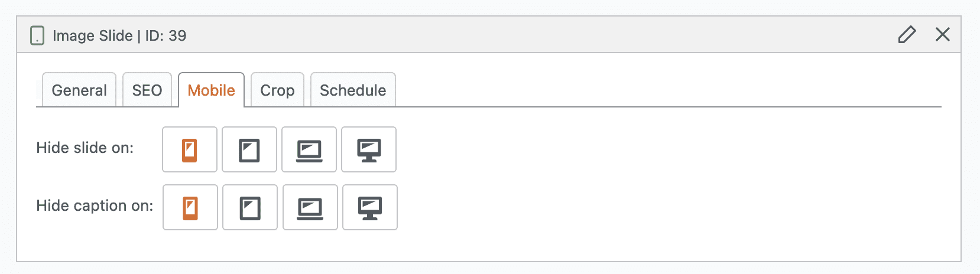Hide caption on tablet devices

tap(250, 208)
